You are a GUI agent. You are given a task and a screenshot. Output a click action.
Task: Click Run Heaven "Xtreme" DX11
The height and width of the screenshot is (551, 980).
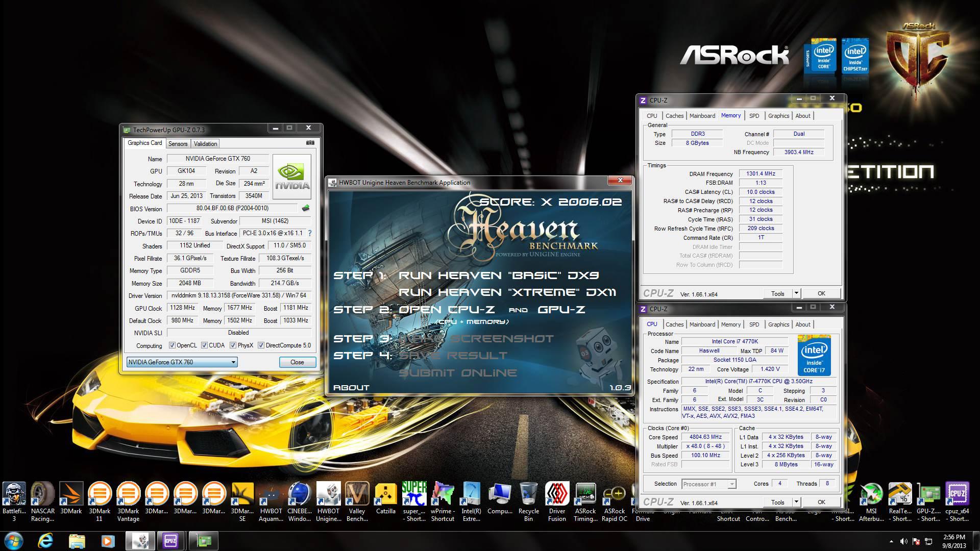click(x=507, y=292)
